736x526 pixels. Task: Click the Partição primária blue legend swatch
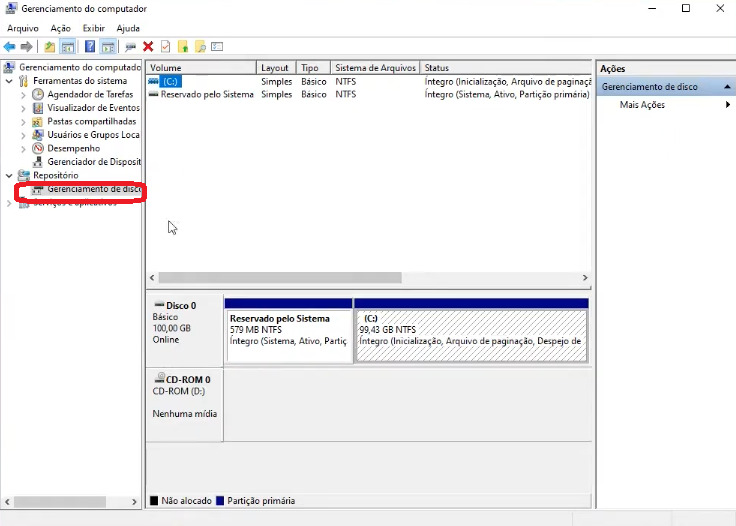point(220,501)
